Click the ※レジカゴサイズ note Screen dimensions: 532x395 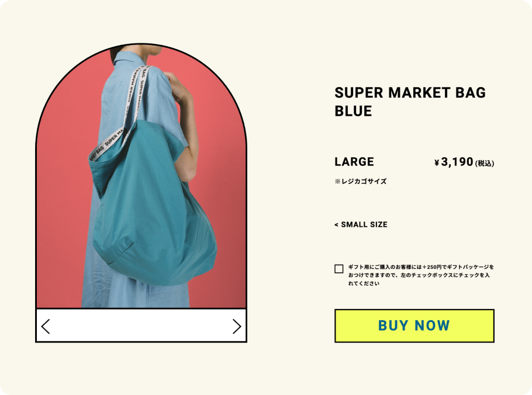point(360,181)
